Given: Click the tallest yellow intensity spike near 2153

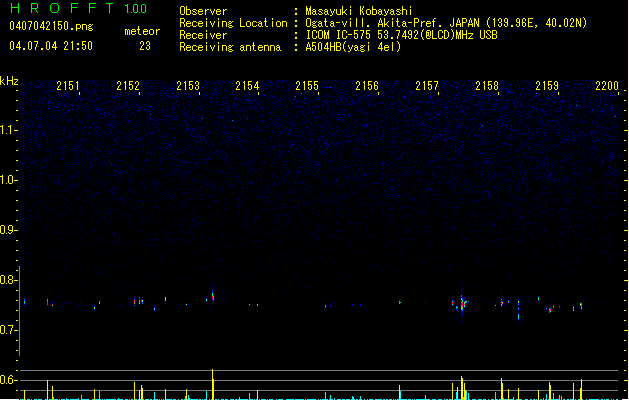Looking at the screenshot, I should coord(213,384).
